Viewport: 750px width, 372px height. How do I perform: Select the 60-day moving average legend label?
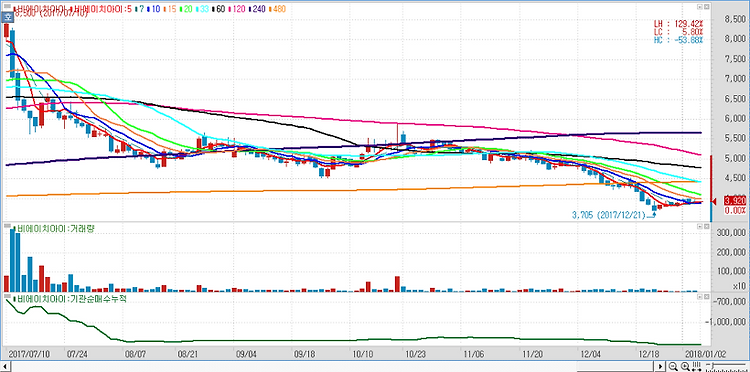point(219,9)
